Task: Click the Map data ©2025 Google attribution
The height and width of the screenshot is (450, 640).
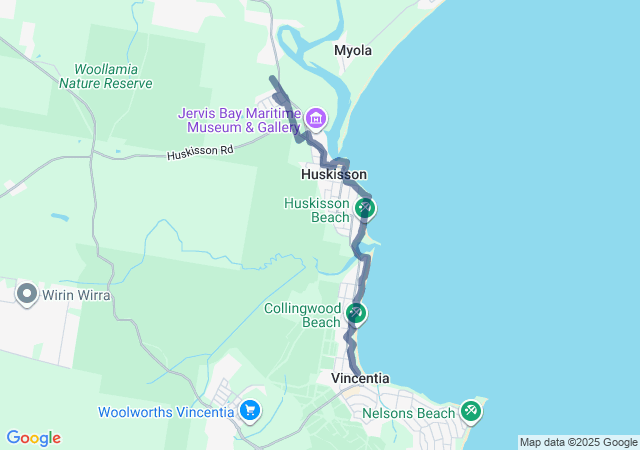Action: click(x=578, y=442)
